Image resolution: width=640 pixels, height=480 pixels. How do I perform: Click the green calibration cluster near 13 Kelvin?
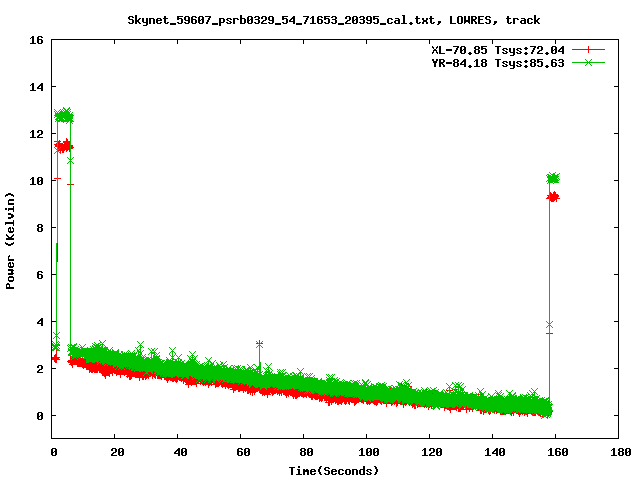tap(64, 116)
